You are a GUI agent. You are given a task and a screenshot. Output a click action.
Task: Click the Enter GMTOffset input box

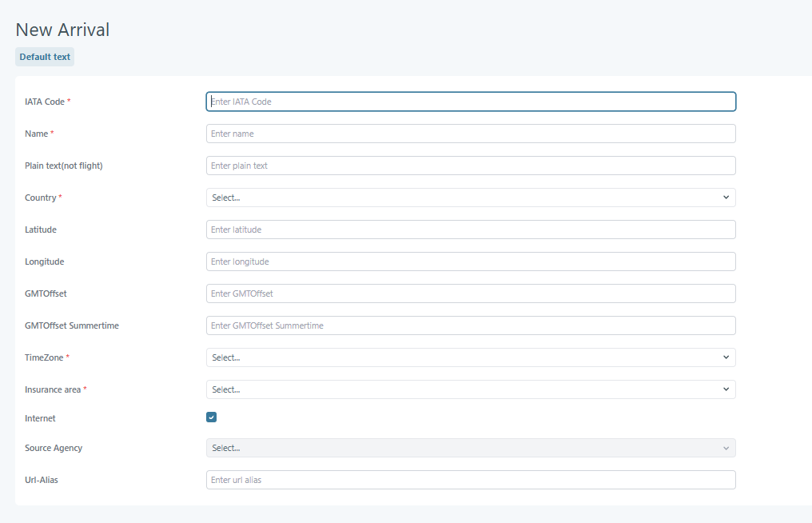pyautogui.click(x=470, y=293)
